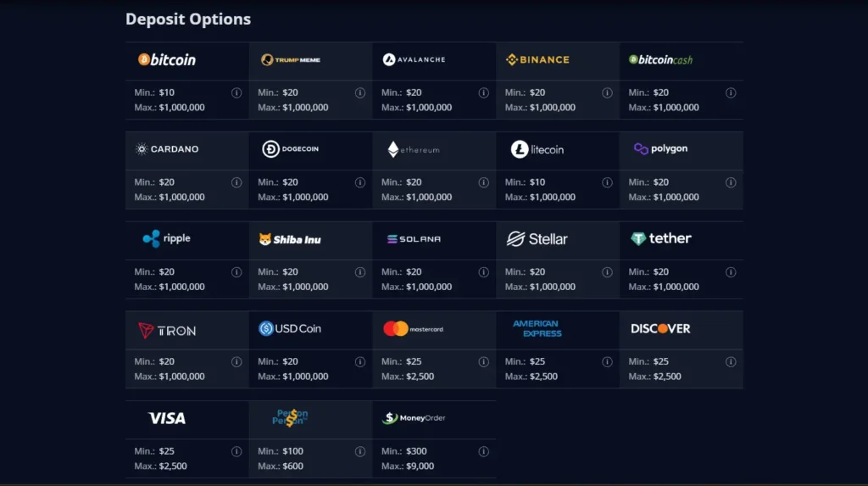Select the Bitcoin deposit logo
This screenshot has height=486, width=868.
coord(167,60)
